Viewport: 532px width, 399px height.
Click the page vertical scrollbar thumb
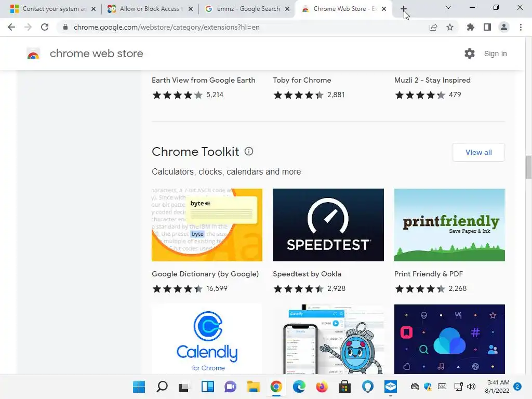pos(528,167)
